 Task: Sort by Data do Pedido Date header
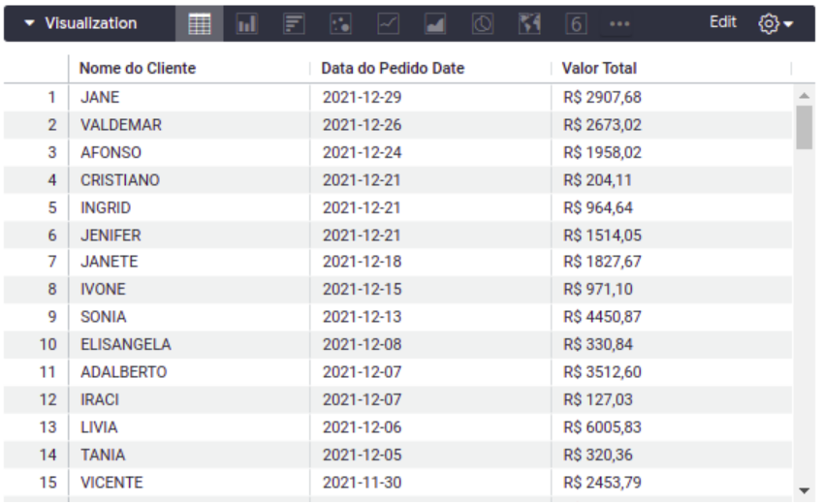pos(393,68)
